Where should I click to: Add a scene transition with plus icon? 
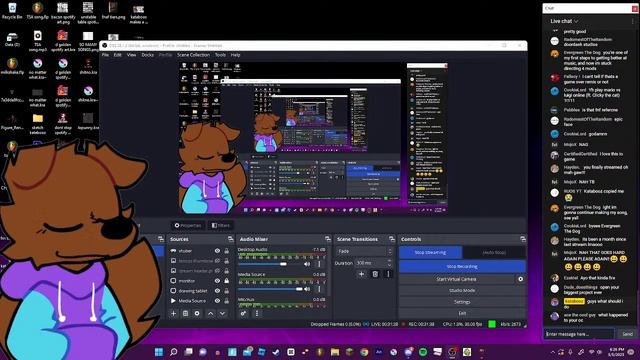pos(361,274)
